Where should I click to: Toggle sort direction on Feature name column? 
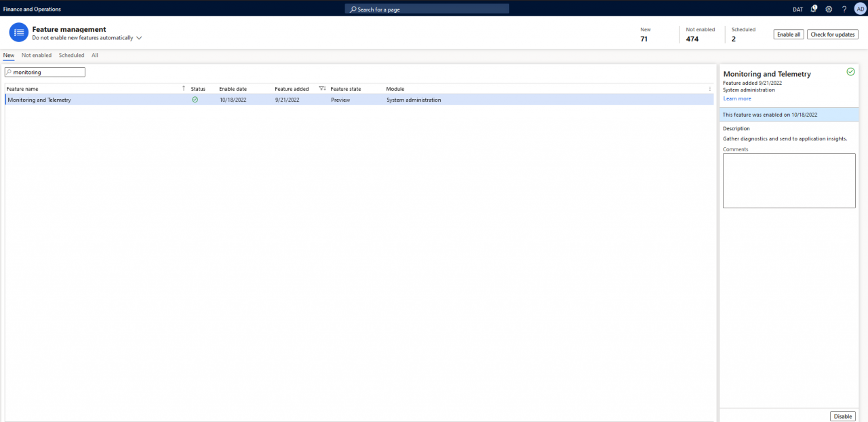click(x=183, y=88)
